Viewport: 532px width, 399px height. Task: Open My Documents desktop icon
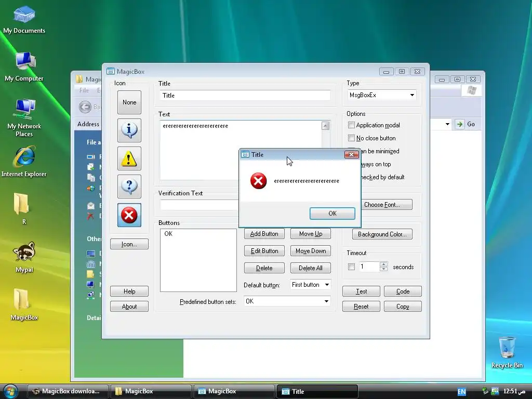(x=24, y=19)
